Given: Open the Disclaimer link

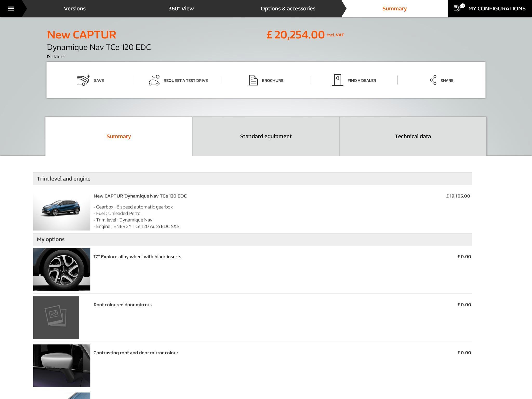Looking at the screenshot, I should 56,56.
